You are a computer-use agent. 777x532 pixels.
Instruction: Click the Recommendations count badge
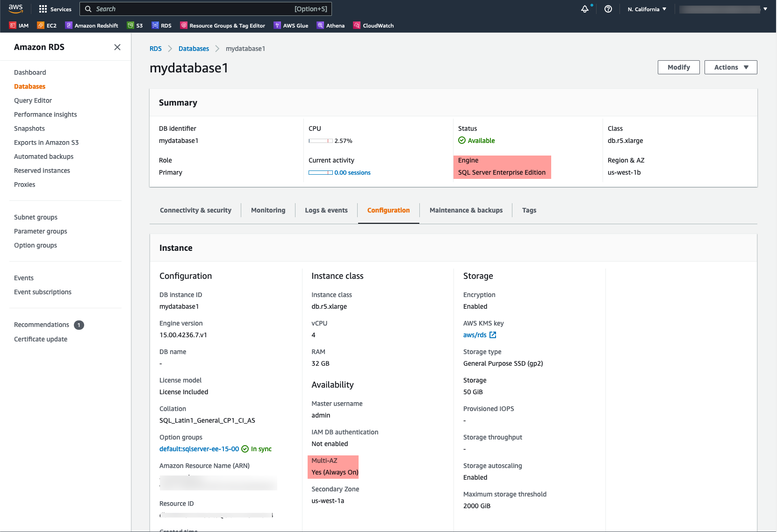point(79,325)
